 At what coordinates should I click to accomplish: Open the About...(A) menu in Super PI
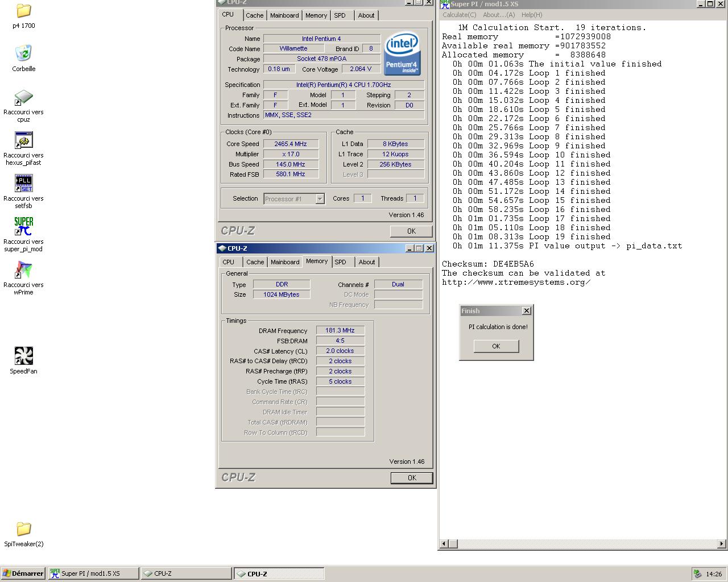(x=499, y=15)
